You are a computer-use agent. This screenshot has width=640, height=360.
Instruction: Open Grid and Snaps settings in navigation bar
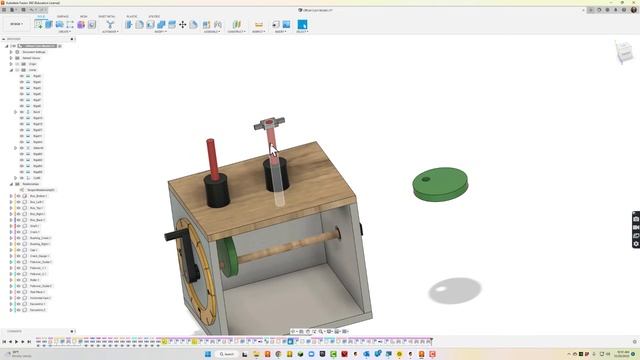(338, 331)
